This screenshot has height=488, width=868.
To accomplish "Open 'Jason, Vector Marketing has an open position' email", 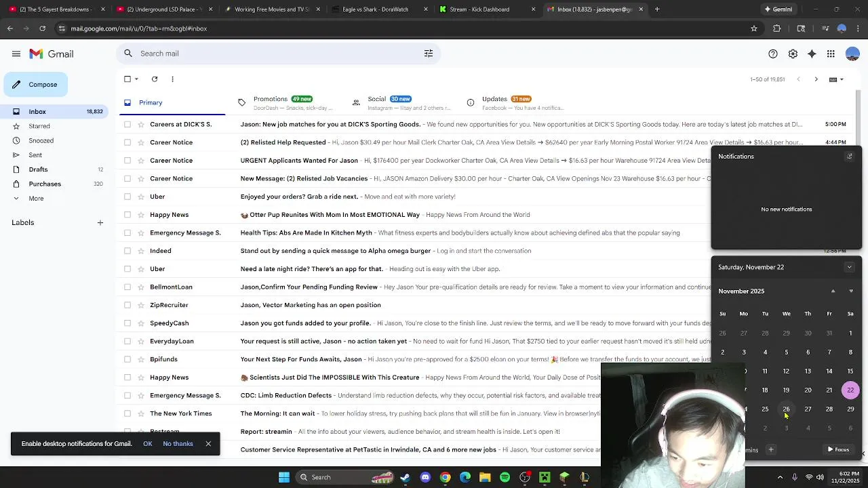I will pyautogui.click(x=311, y=305).
